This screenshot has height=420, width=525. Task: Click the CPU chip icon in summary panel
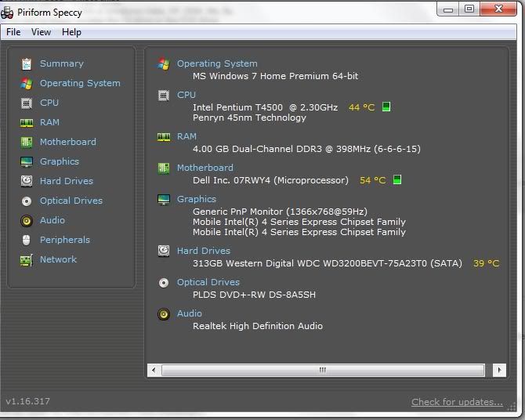coord(164,96)
